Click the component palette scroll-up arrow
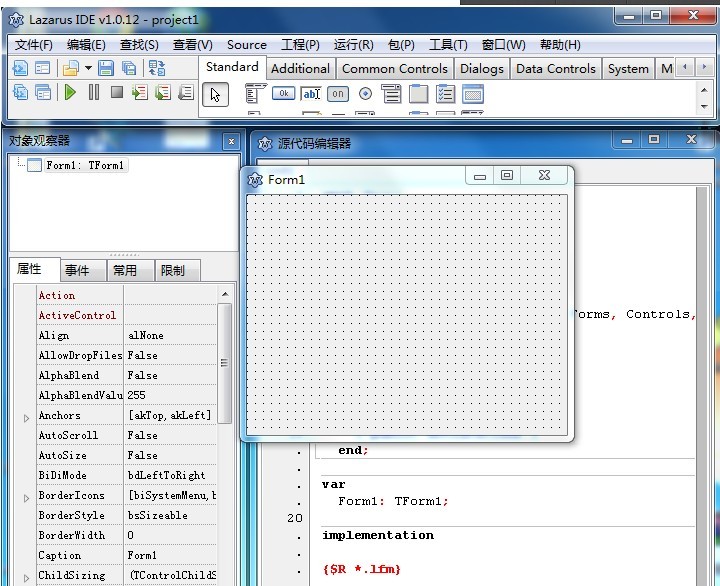 pyautogui.click(x=704, y=90)
